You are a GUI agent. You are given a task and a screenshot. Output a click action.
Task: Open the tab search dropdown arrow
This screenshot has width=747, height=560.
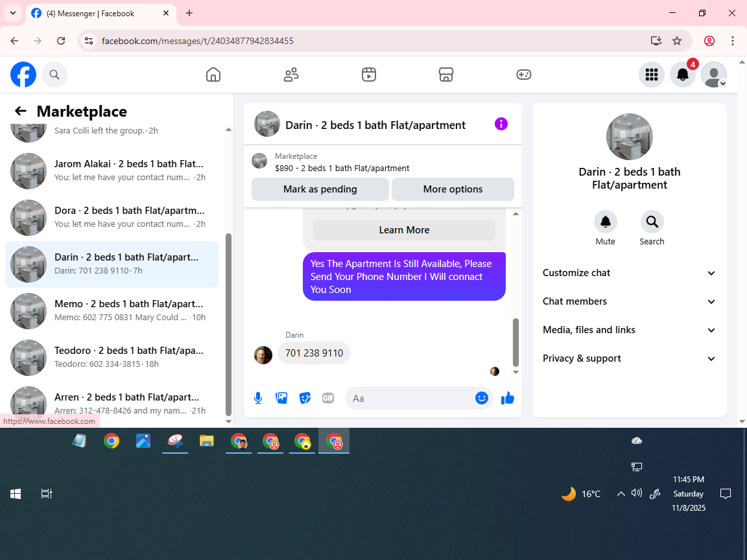pyautogui.click(x=13, y=14)
